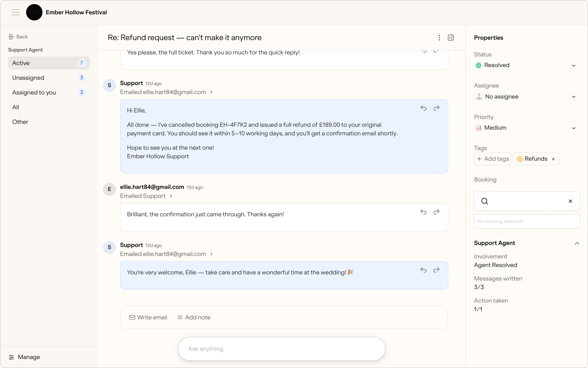Image resolution: width=588 pixels, height=368 pixels.
Task: Click the Write email envelope icon
Action: [132, 317]
